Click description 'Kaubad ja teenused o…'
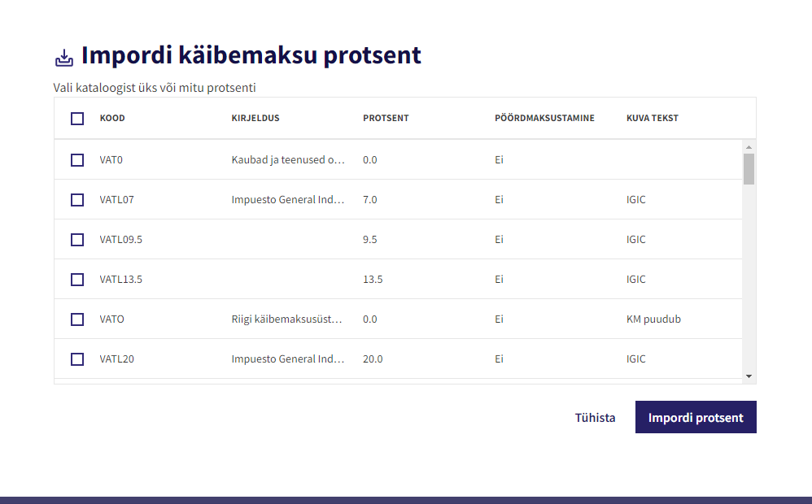 pyautogui.click(x=288, y=160)
